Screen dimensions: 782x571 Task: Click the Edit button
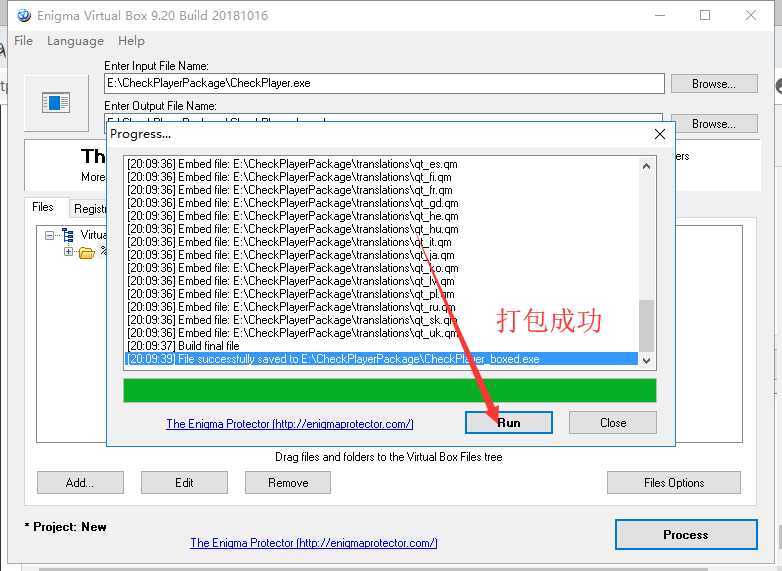click(184, 483)
